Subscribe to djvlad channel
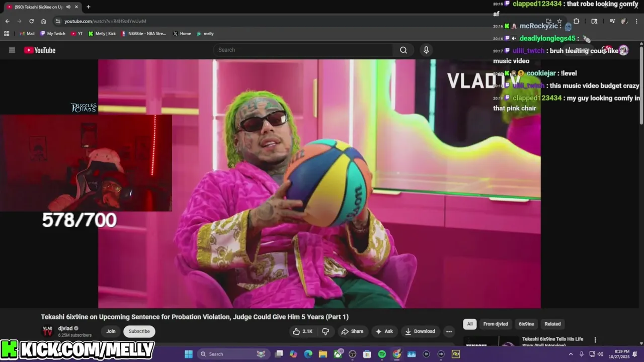 (x=139, y=331)
